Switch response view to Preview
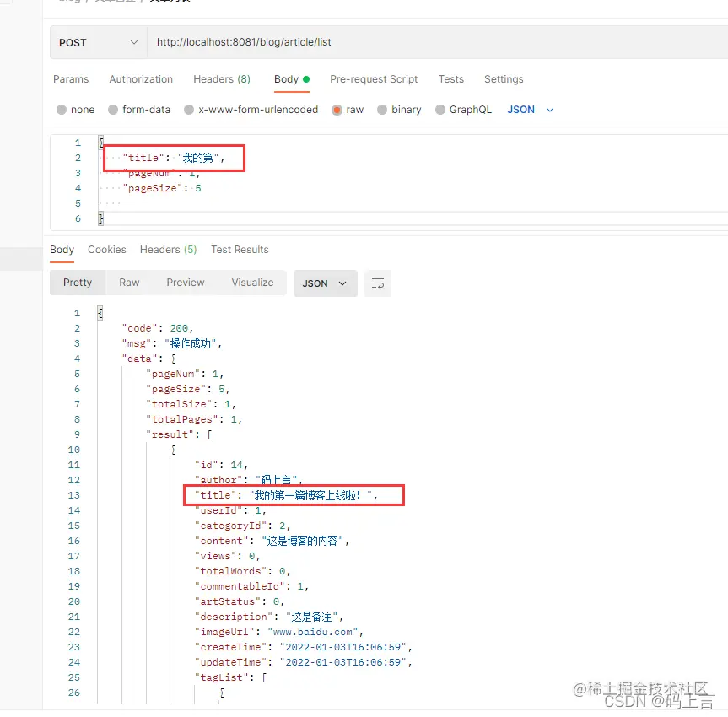This screenshot has width=728, height=717. click(x=186, y=283)
